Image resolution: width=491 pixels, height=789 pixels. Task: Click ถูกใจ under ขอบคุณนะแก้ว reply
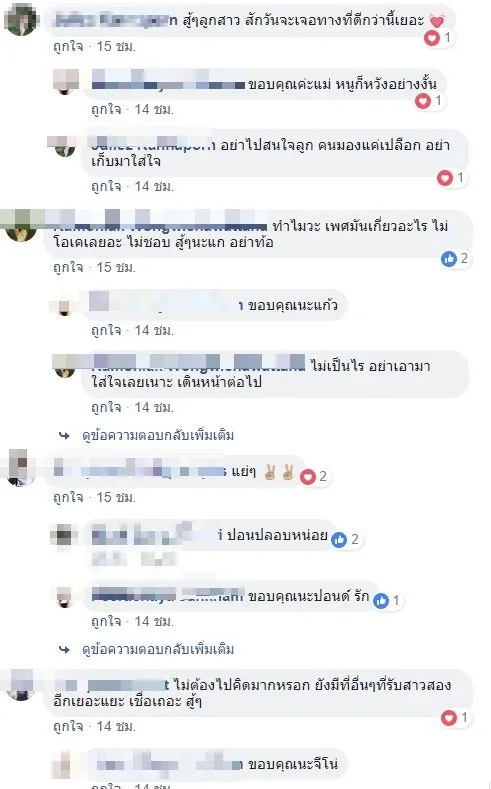[106, 331]
